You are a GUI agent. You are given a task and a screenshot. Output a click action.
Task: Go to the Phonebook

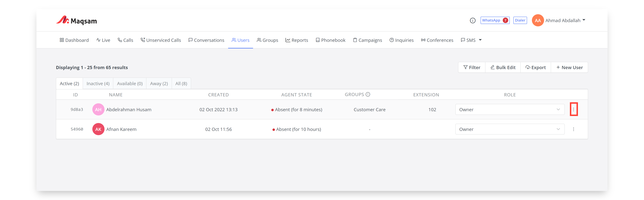pos(331,40)
